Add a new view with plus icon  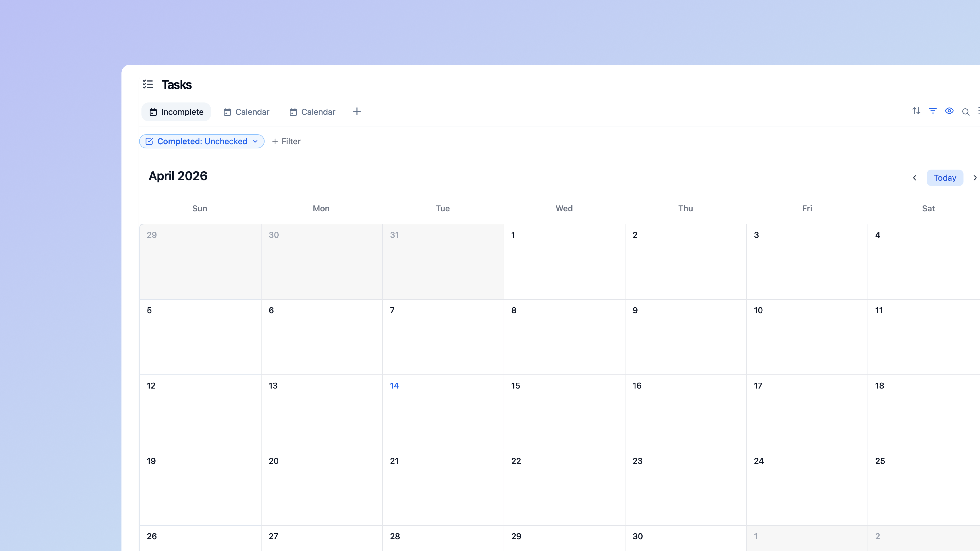tap(356, 111)
